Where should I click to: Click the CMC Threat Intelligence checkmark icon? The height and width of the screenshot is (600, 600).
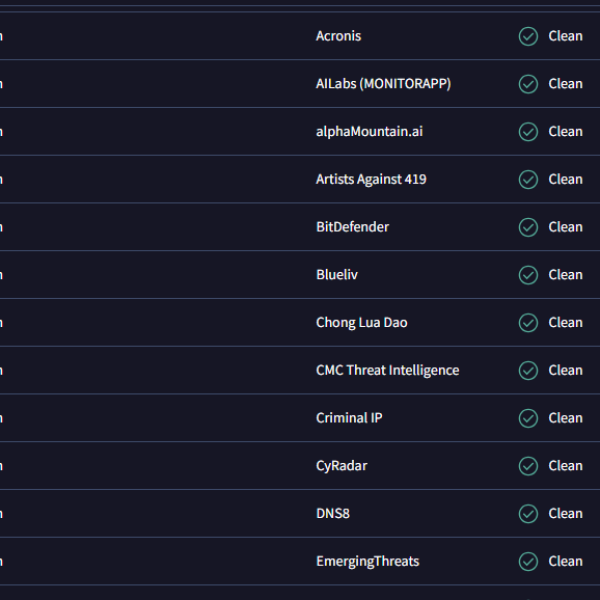click(528, 371)
